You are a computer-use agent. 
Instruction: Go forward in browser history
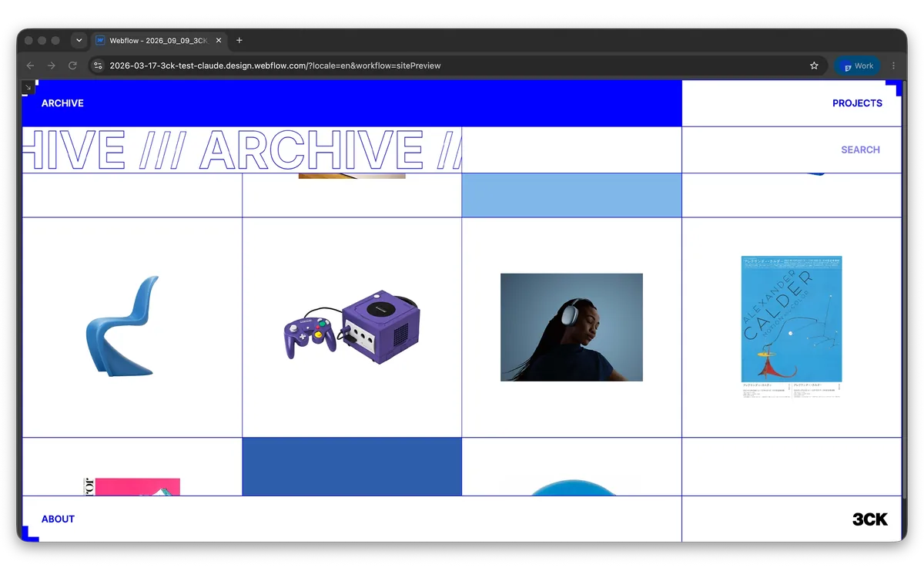[52, 66]
